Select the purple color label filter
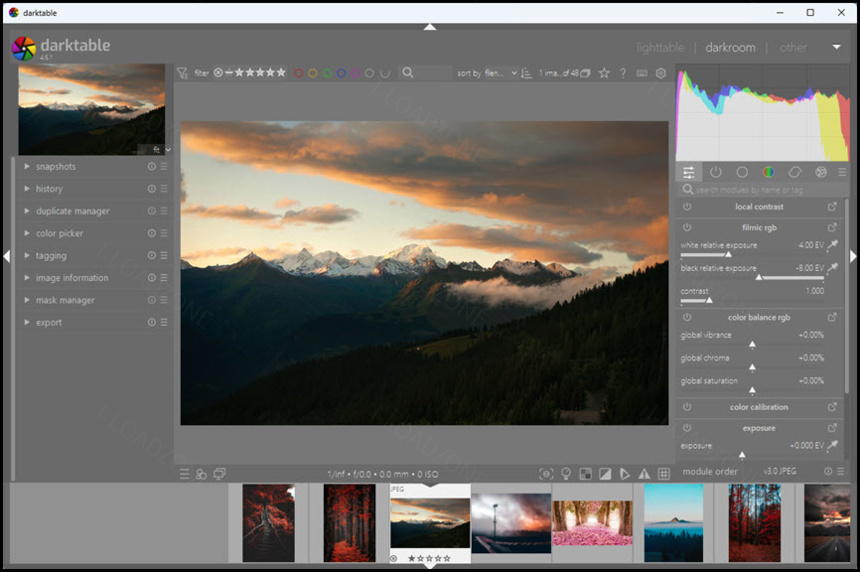The image size is (860, 572). point(355,73)
